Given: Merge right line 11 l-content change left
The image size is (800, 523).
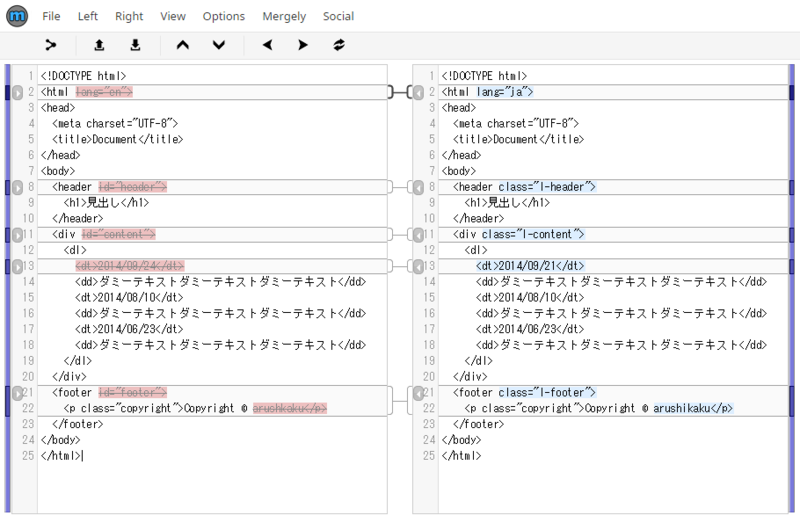Looking at the screenshot, I should 418,235.
